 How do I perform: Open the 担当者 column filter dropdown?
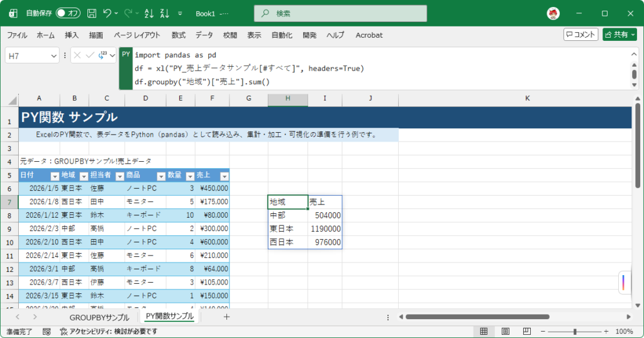point(119,176)
